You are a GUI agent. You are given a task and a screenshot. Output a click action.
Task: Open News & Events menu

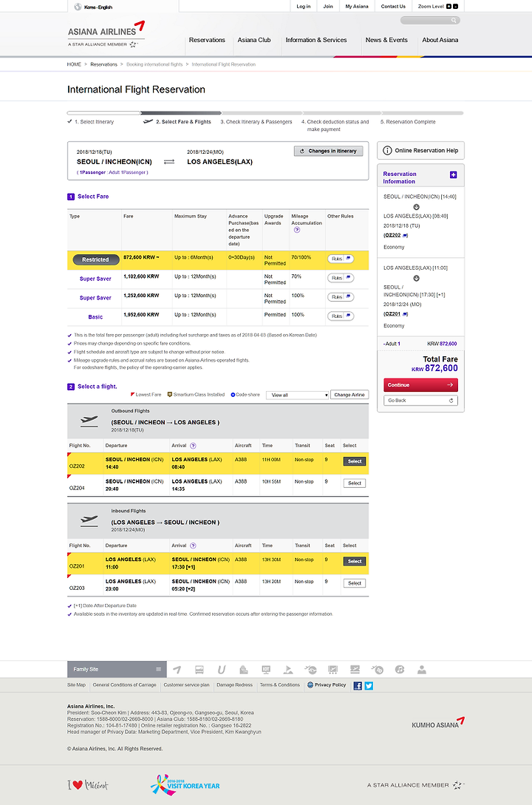(386, 40)
